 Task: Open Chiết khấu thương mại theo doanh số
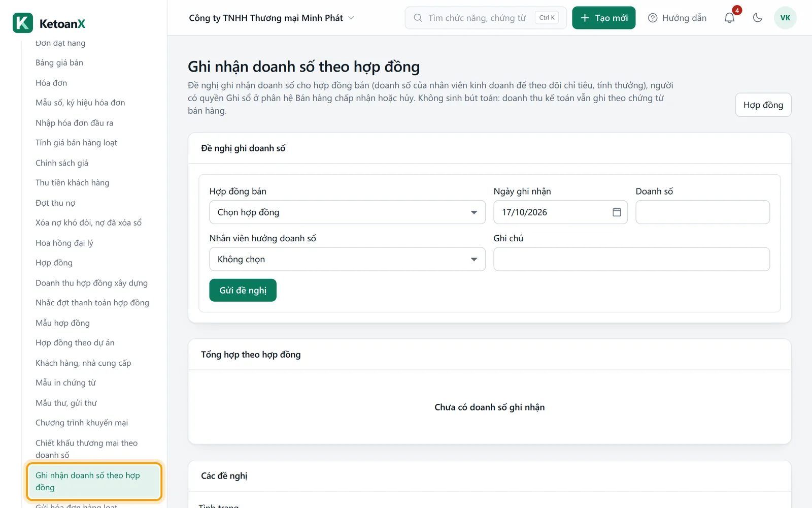pos(87,449)
